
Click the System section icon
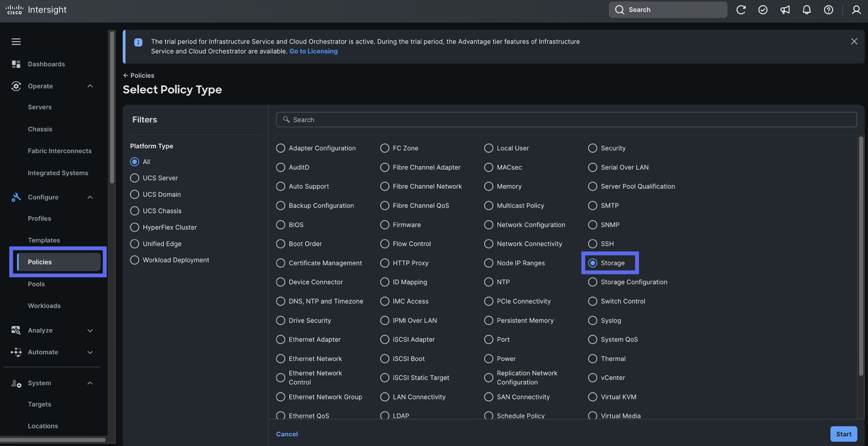click(16, 383)
